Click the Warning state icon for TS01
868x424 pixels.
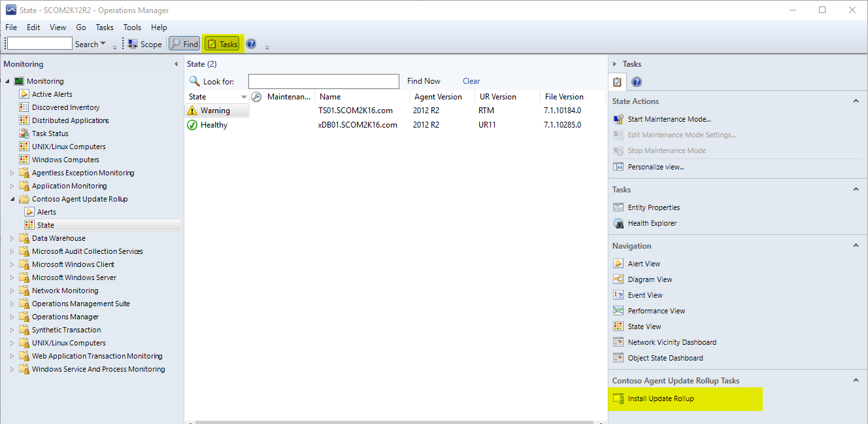[x=192, y=111]
